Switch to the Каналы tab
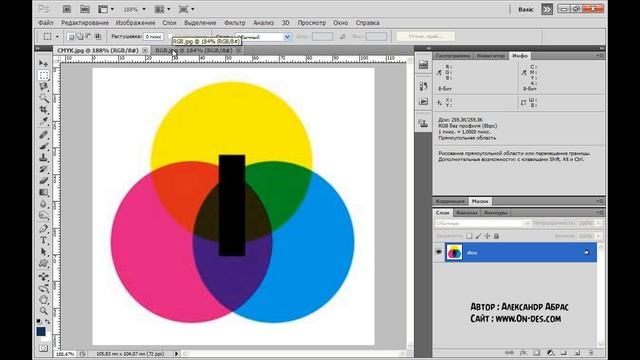This screenshot has width=640, height=360. [466, 213]
